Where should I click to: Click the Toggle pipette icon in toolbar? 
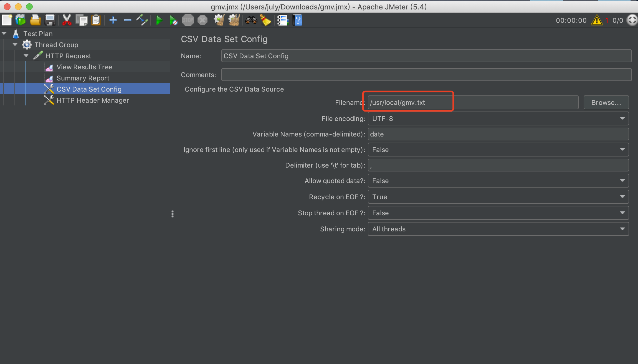pyautogui.click(x=142, y=20)
